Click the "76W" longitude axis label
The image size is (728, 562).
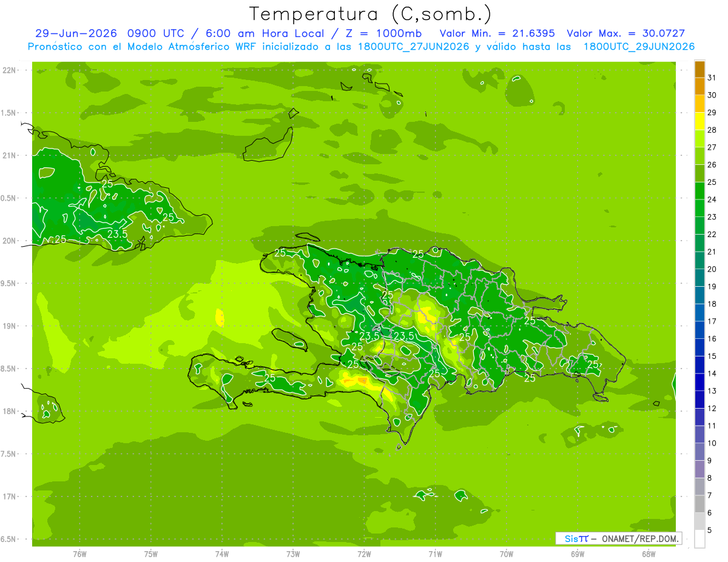point(79,554)
